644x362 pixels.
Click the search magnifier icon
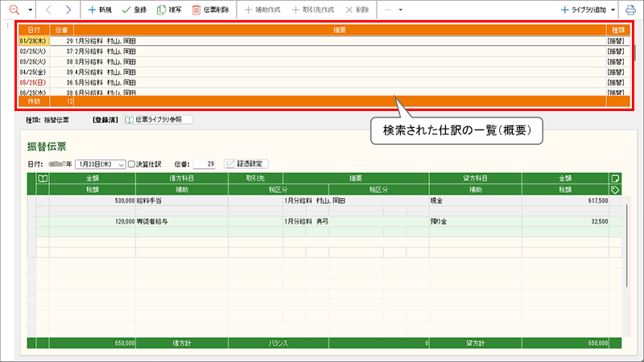13,10
